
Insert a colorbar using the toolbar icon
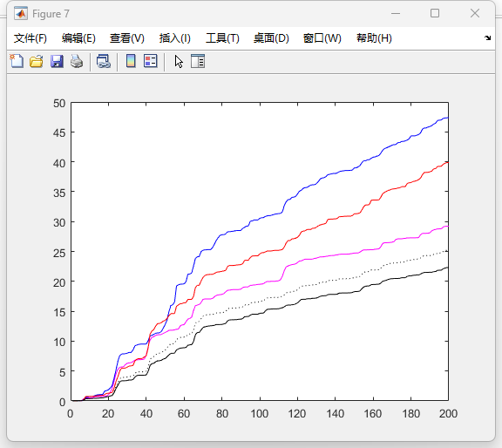point(131,61)
